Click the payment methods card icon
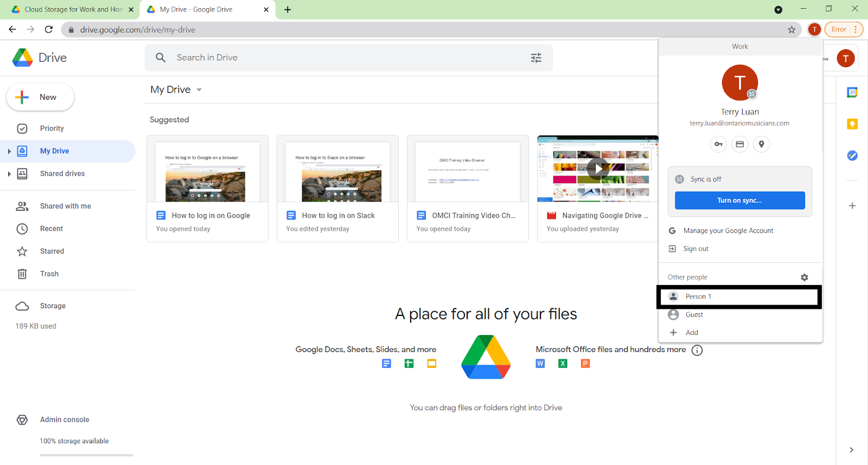The image size is (868, 465). [x=739, y=144]
